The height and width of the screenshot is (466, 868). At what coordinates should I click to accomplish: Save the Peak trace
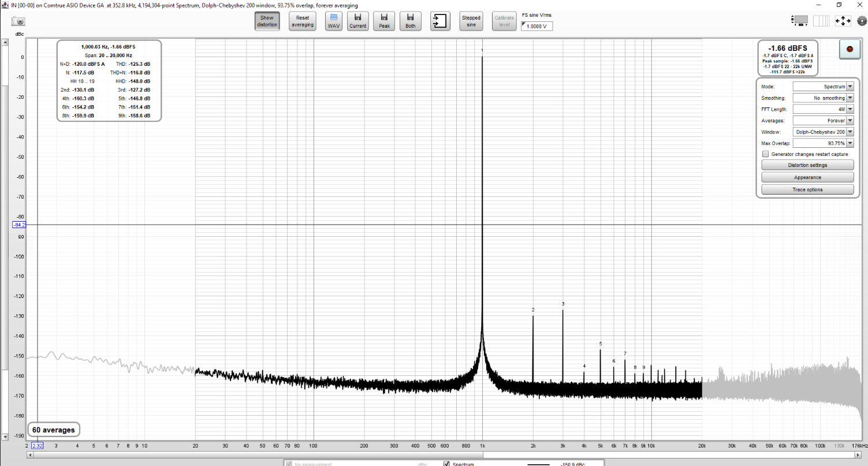[384, 21]
